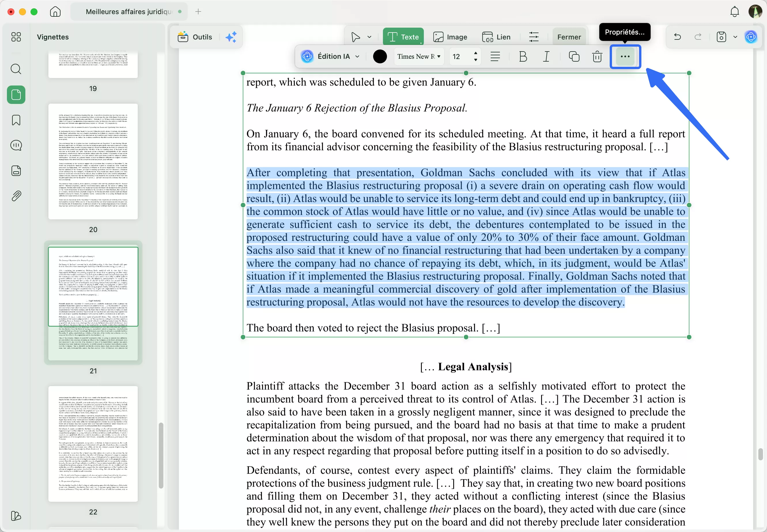Click the trash delete icon in text toolbar

point(597,57)
